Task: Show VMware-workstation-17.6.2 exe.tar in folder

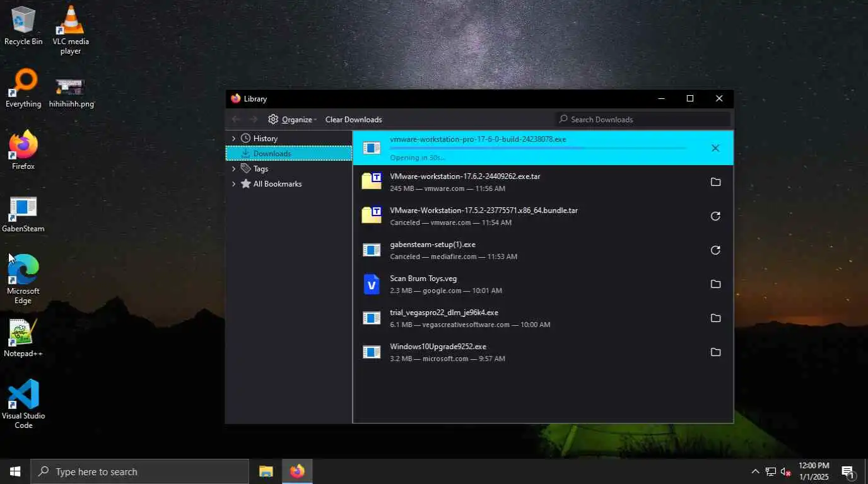Action: 715,182
